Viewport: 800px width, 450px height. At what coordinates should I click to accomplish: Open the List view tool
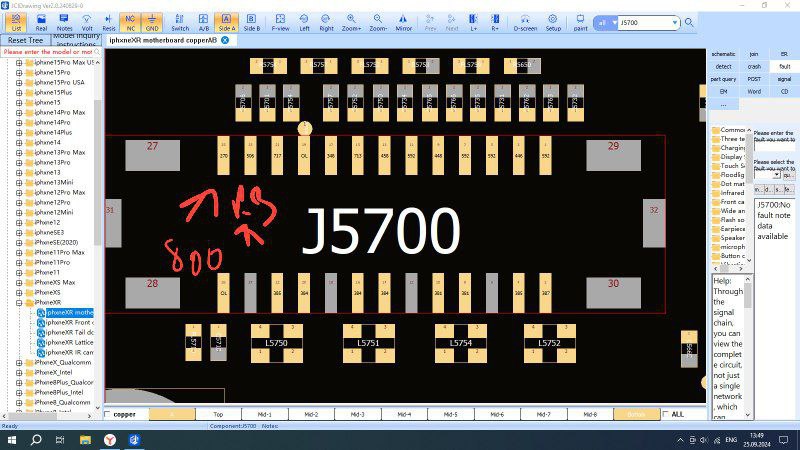tap(16, 22)
